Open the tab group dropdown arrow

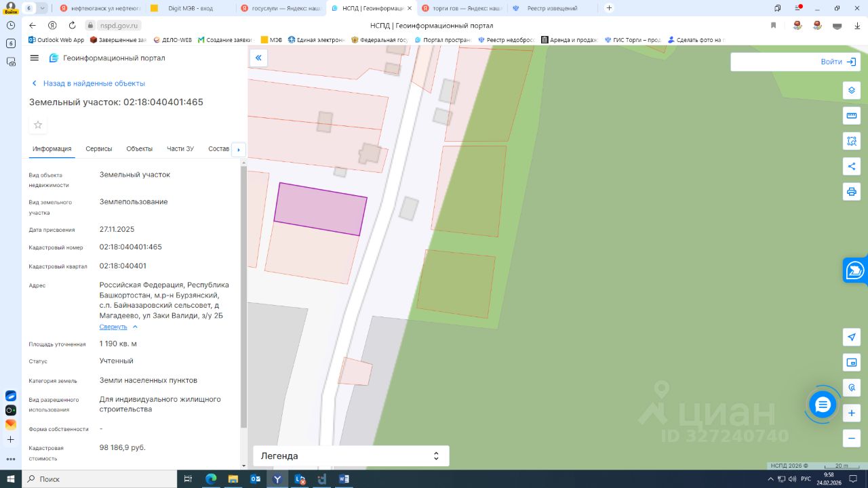point(42,8)
